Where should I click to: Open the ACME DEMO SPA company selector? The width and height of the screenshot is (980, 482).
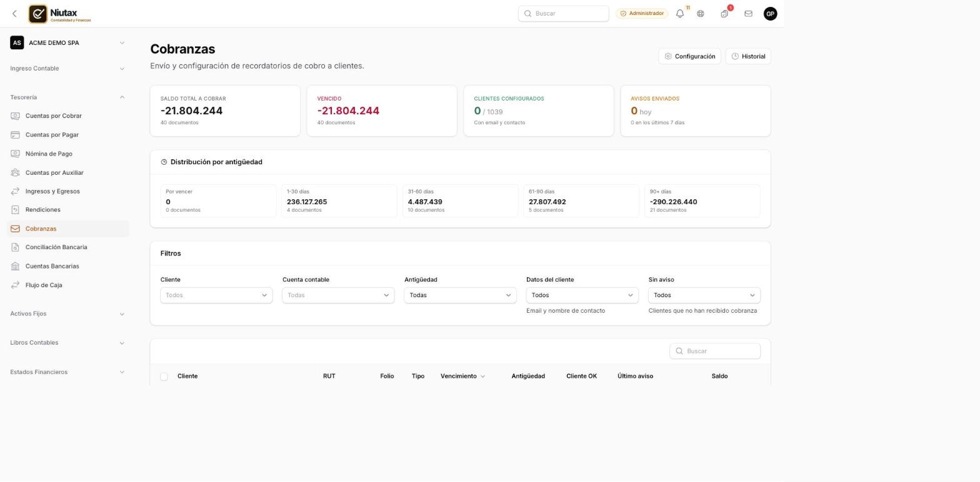[67, 43]
